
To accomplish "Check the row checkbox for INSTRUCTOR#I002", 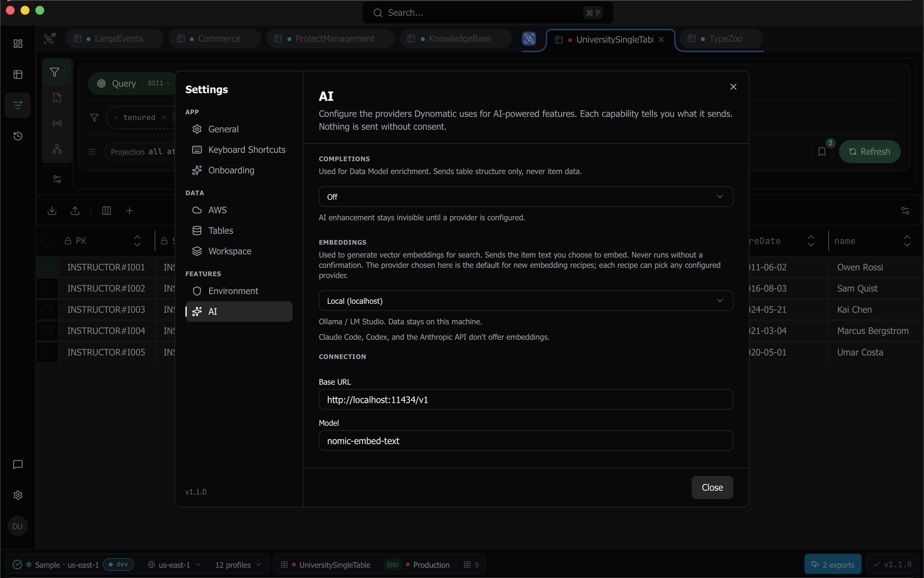I will tap(47, 288).
